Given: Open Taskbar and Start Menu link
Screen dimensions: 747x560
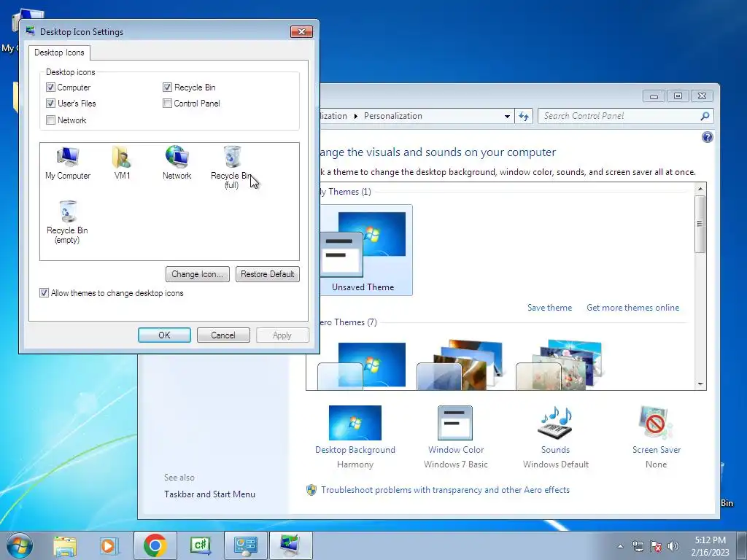Looking at the screenshot, I should coord(209,494).
